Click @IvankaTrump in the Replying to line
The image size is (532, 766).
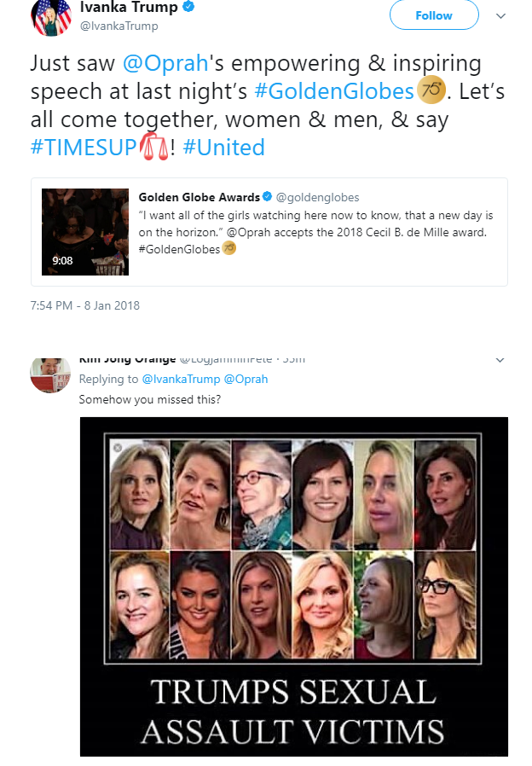coord(181,379)
